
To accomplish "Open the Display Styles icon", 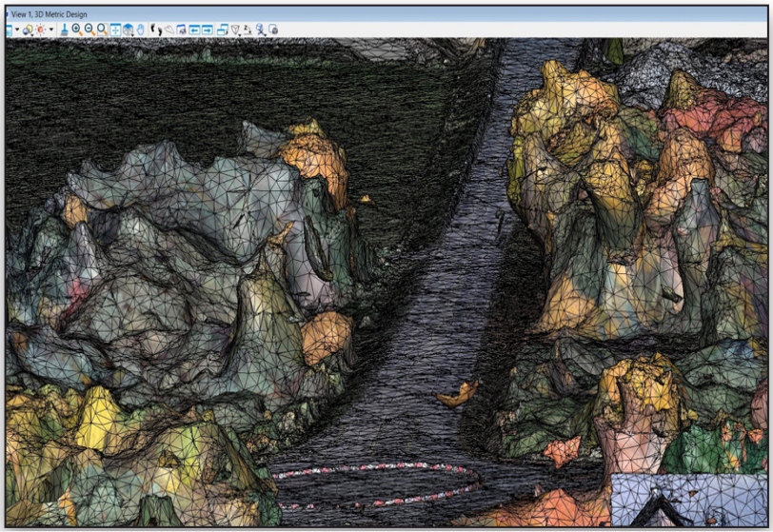I will [28, 30].
